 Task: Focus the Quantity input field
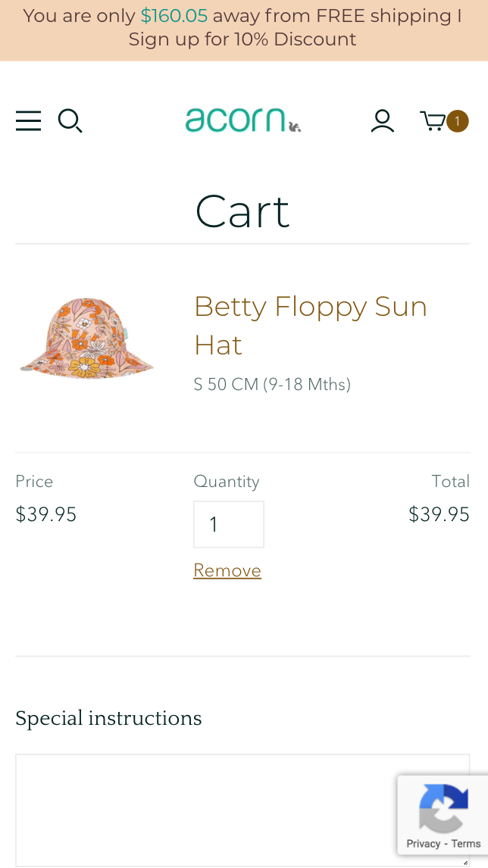pos(229,524)
